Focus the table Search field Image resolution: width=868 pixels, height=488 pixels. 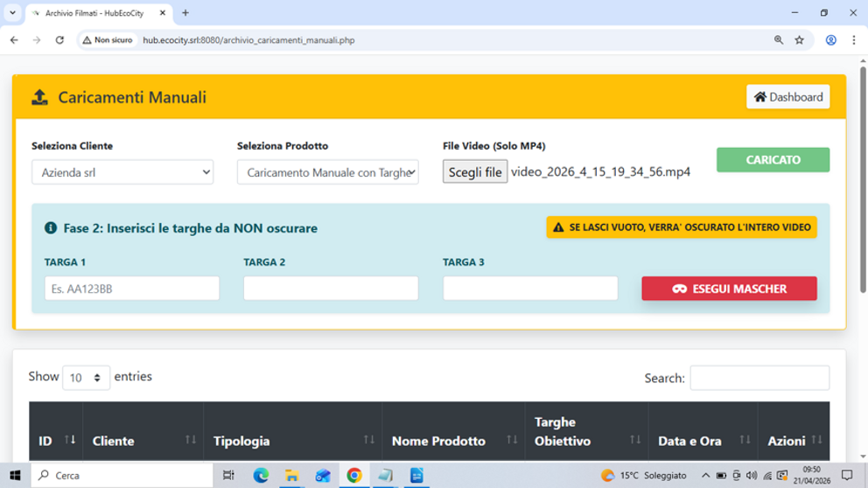(x=759, y=378)
